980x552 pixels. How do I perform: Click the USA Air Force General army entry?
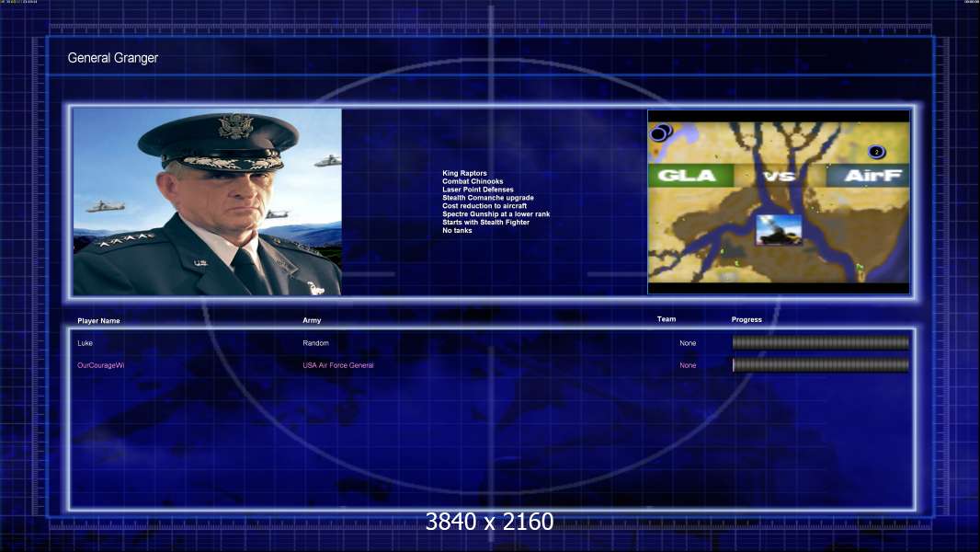[x=338, y=365]
